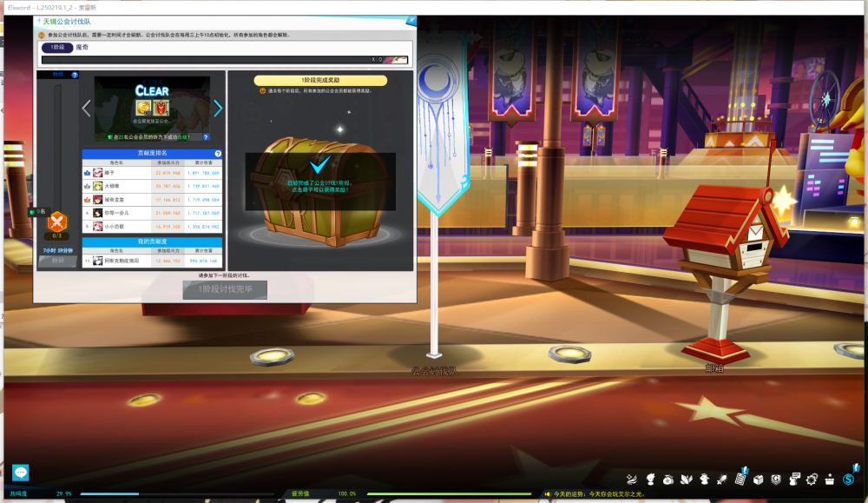Go to the previous boss with left arrow

(86, 109)
